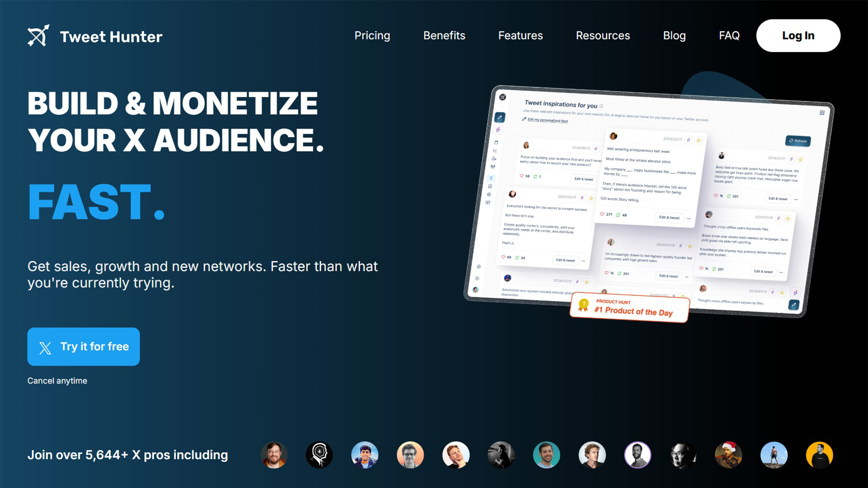Open the AI lightning bolt sidebar feature
868x488 pixels.
498,129
